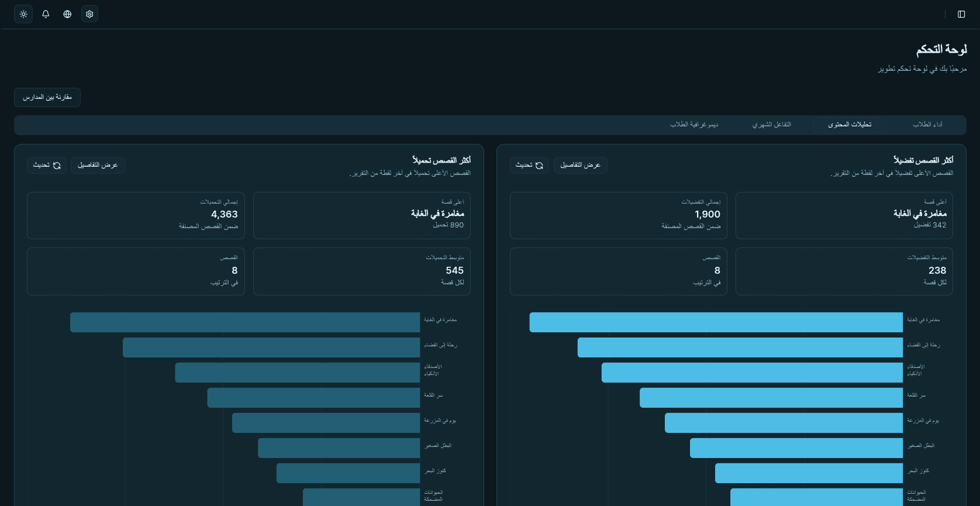Image resolution: width=980 pixels, height=506 pixels.
Task: Click الأصدقاء الأذكياء bar in downloads chart
Action: click(x=298, y=373)
